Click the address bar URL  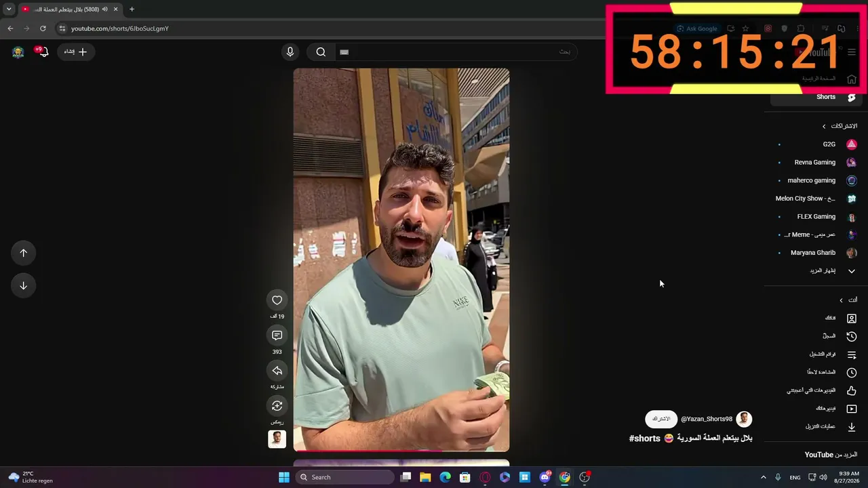(119, 28)
